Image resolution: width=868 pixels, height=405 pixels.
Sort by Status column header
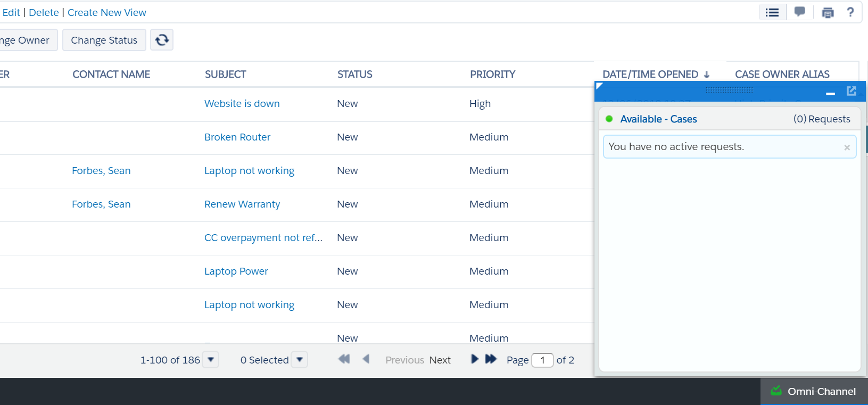coord(355,75)
